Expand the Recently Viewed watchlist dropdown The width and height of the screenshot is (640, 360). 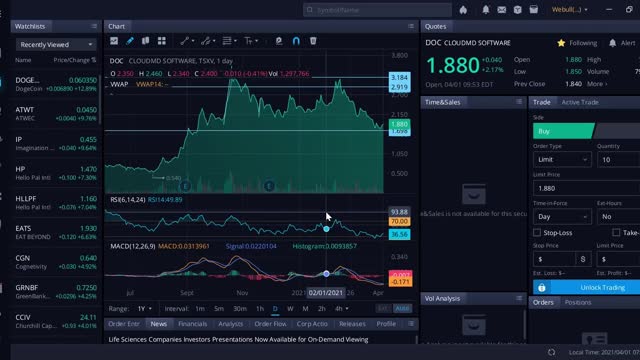click(x=56, y=44)
